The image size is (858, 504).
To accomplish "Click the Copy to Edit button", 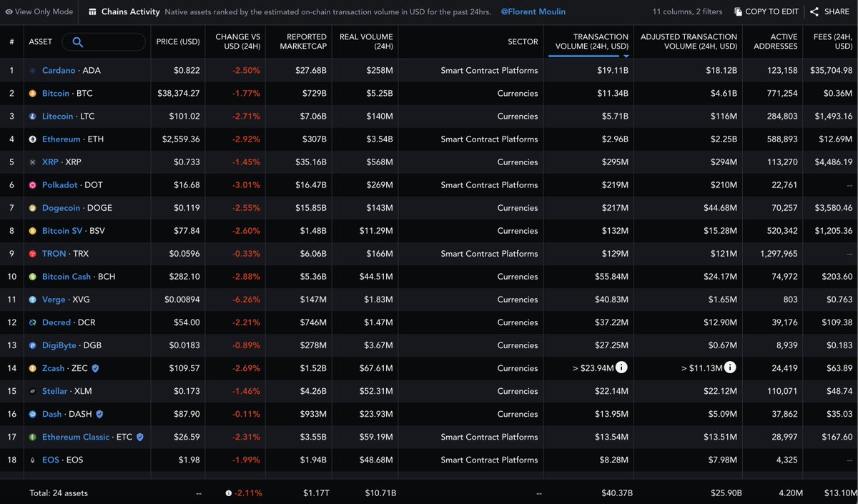I will [766, 12].
